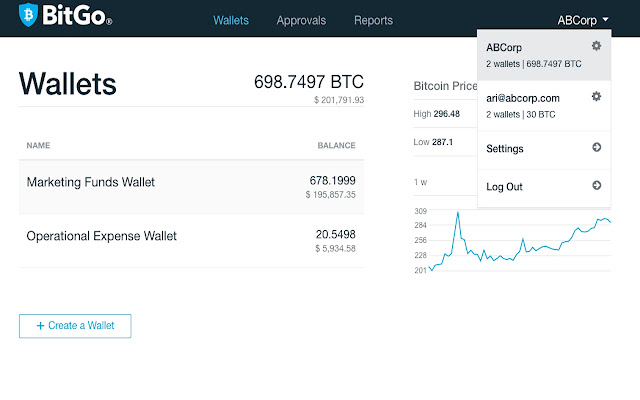Click the BitGo shield logo icon

tap(28, 15)
